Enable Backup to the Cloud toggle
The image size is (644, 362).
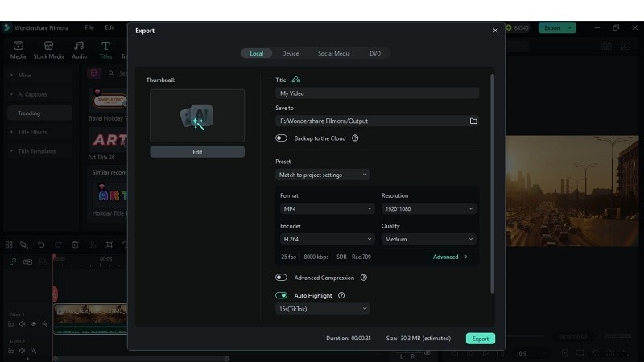click(x=281, y=138)
